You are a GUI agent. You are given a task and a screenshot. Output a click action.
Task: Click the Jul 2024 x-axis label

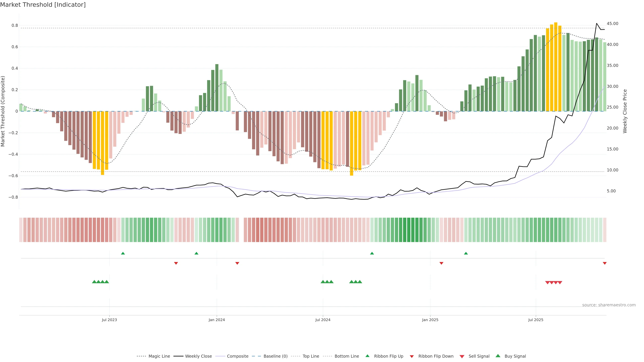coord(323,320)
